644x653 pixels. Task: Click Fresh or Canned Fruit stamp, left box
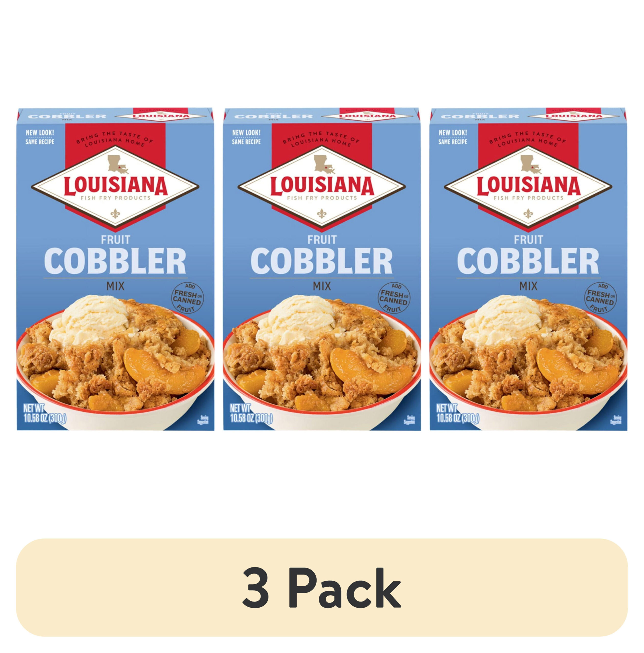point(187,297)
